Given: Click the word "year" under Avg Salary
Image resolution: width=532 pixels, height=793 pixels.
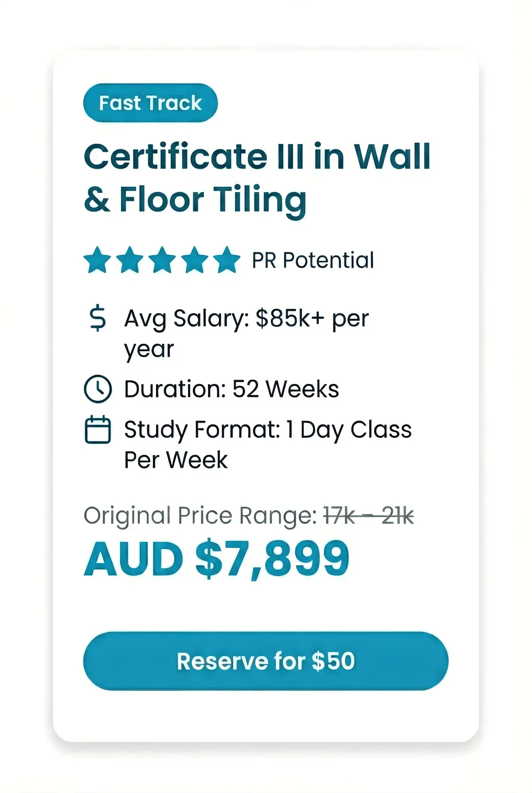Looking at the screenshot, I should (149, 350).
